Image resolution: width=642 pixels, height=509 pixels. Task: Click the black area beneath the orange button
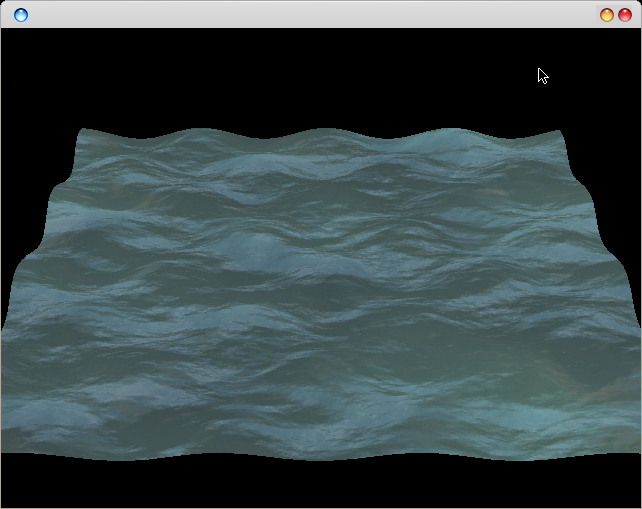[606, 60]
